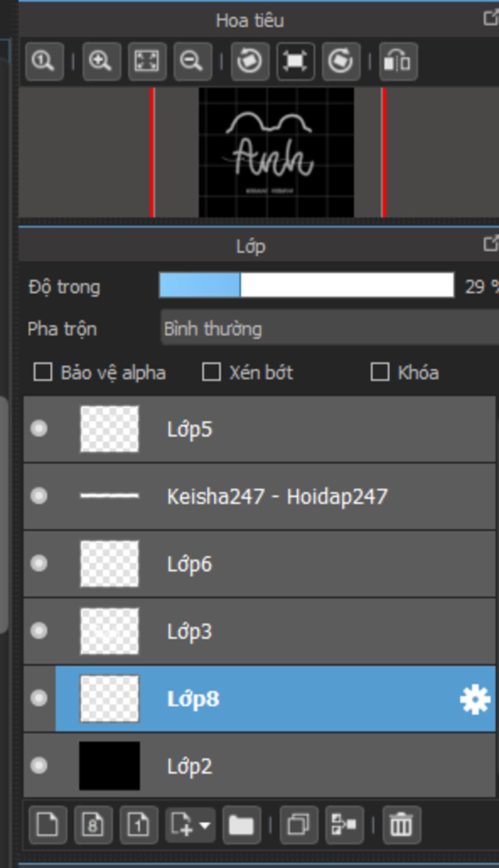Duplicate the selected layer
This screenshot has width=499, height=868.
(x=299, y=825)
